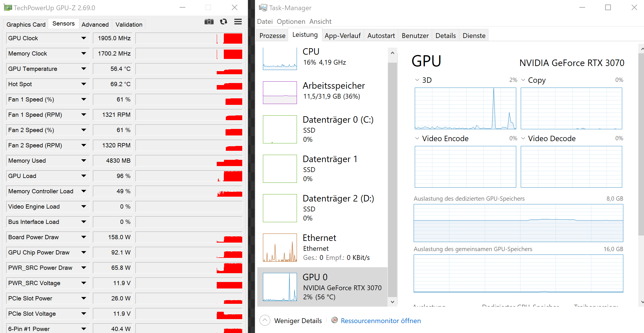Select the Ethernet performance entry
644x333 pixels.
click(x=322, y=247)
